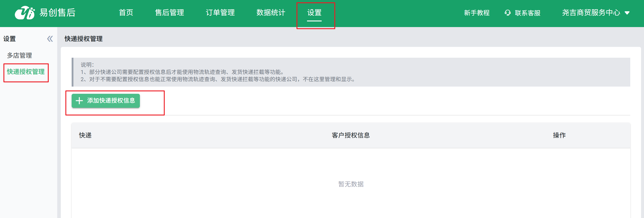Switch to 订单管理 in the top navigation
Screen dimensions: 644x218
(x=220, y=13)
